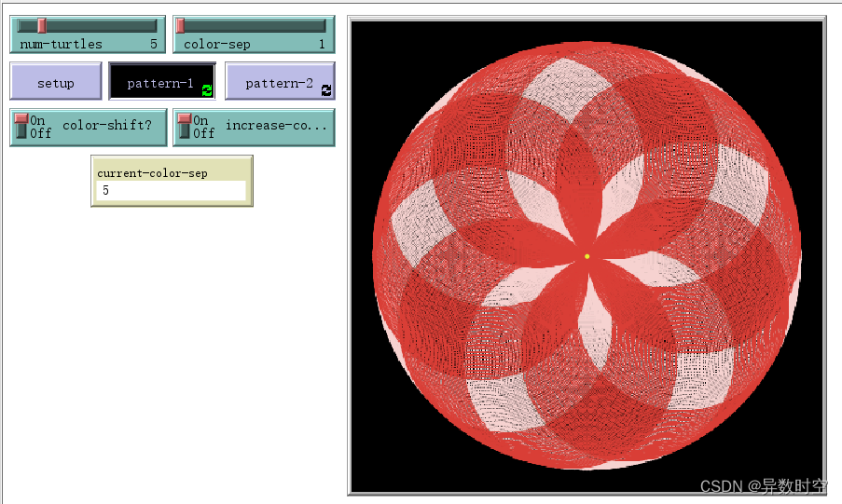
Task: Click the setup button
Action: click(x=56, y=81)
